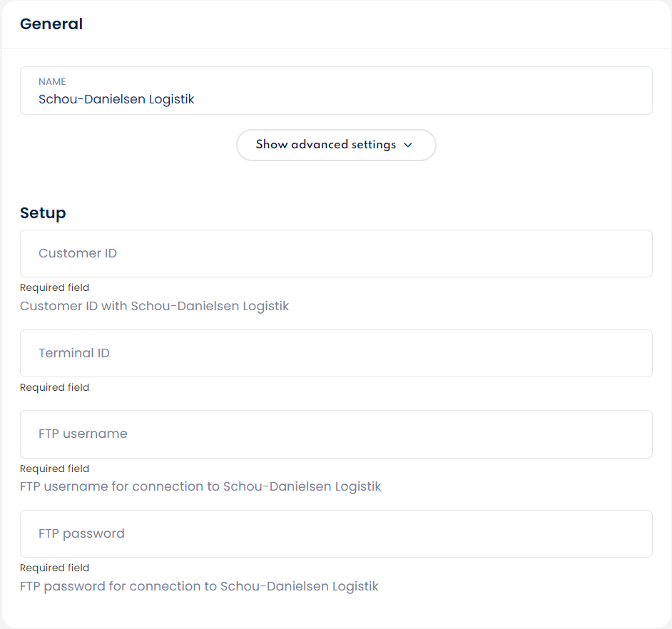
Task: Click Required field note under FTP password
Action: point(55,568)
